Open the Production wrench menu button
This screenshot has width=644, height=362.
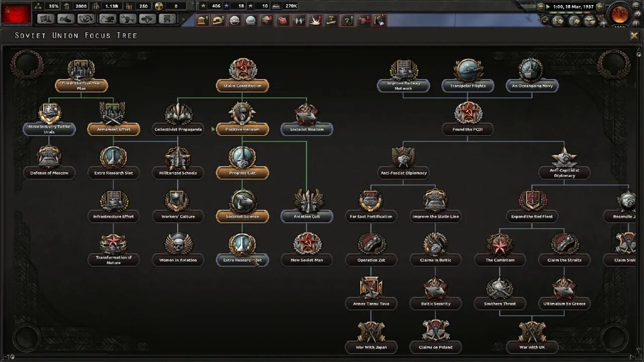click(x=128, y=19)
